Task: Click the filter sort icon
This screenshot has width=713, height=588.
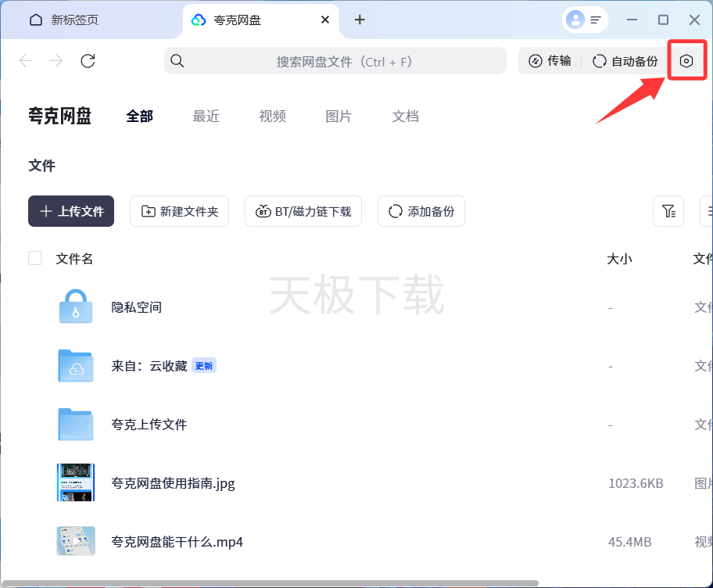Action: (668, 211)
